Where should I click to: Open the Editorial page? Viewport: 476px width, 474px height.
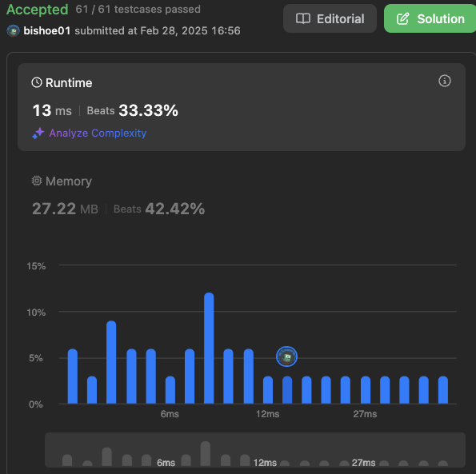pyautogui.click(x=330, y=19)
